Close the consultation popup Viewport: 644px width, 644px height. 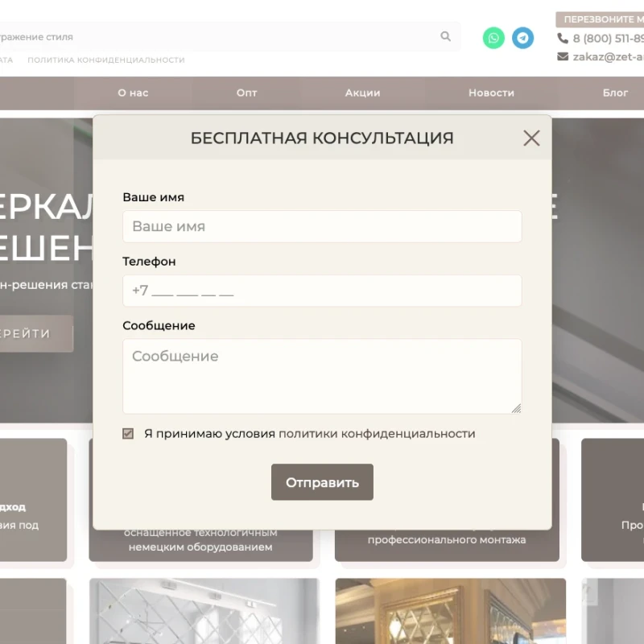pyautogui.click(x=531, y=138)
